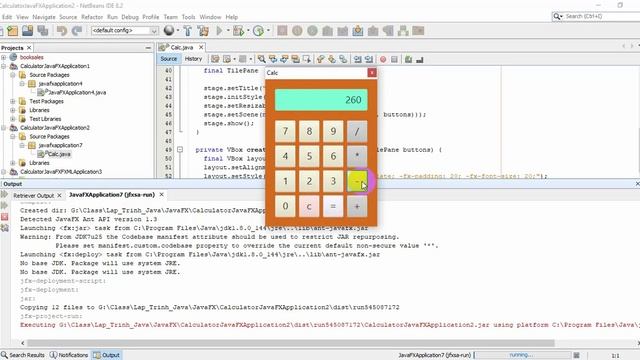This screenshot has width=640, height=360.
Task: Click the Run Project green arrow
Action: coord(219,31)
